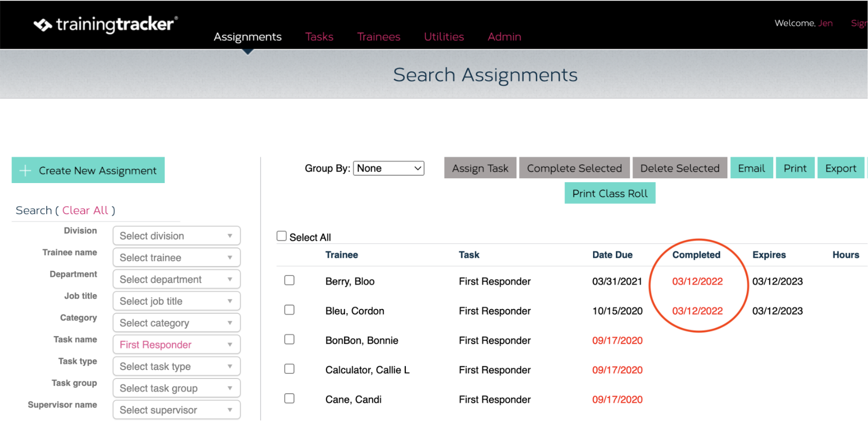Open the Task name First Responder dropdown
This screenshot has height=430, width=868.
coord(177,344)
